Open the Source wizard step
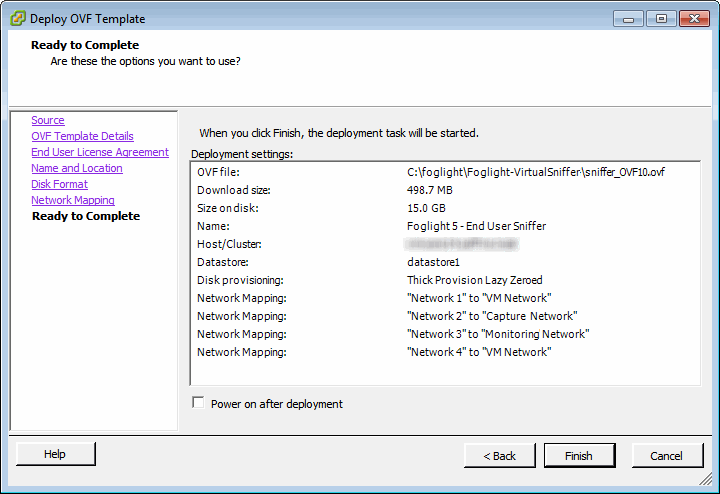The image size is (720, 494). pos(48,120)
